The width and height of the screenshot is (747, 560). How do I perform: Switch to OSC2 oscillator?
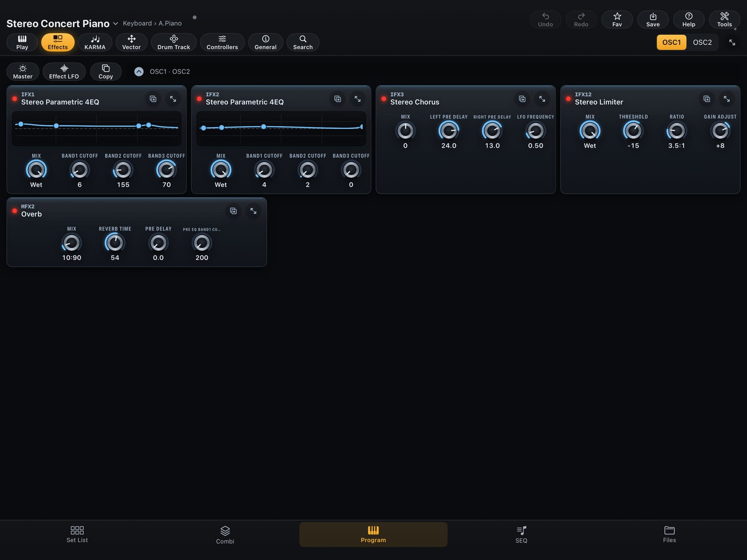[702, 42]
